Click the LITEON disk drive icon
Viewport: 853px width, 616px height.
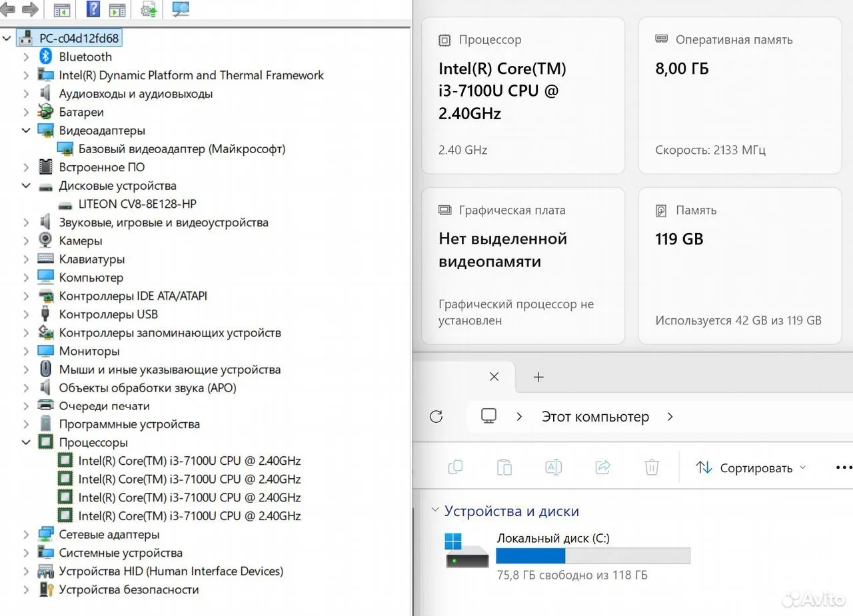pos(65,204)
